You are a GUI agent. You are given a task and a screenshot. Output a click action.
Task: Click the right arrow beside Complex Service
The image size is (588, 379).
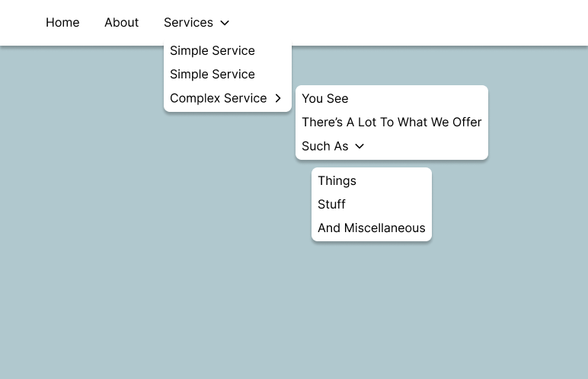tap(278, 98)
